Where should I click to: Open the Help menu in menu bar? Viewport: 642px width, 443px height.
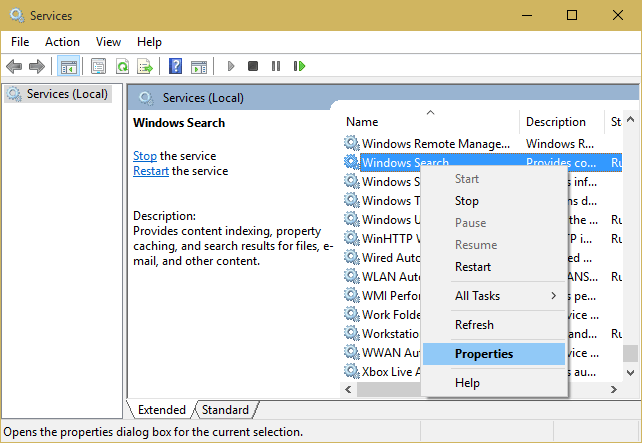(x=149, y=42)
